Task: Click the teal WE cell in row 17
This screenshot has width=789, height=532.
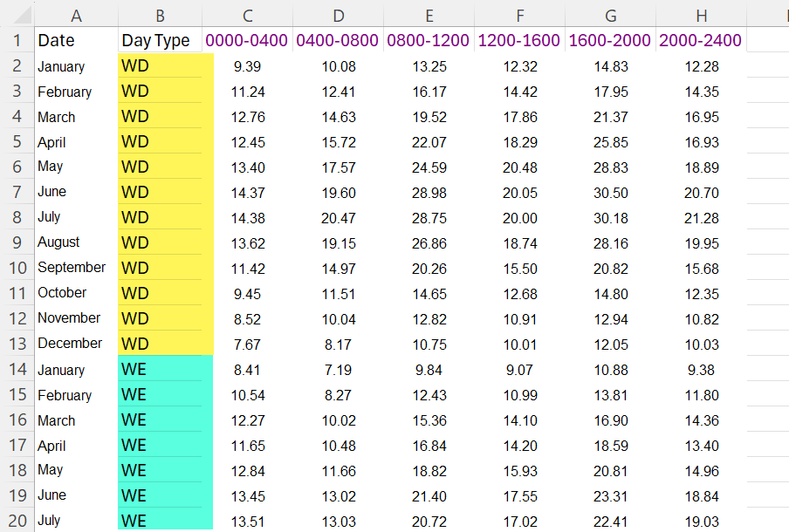Action: pyautogui.click(x=165, y=446)
